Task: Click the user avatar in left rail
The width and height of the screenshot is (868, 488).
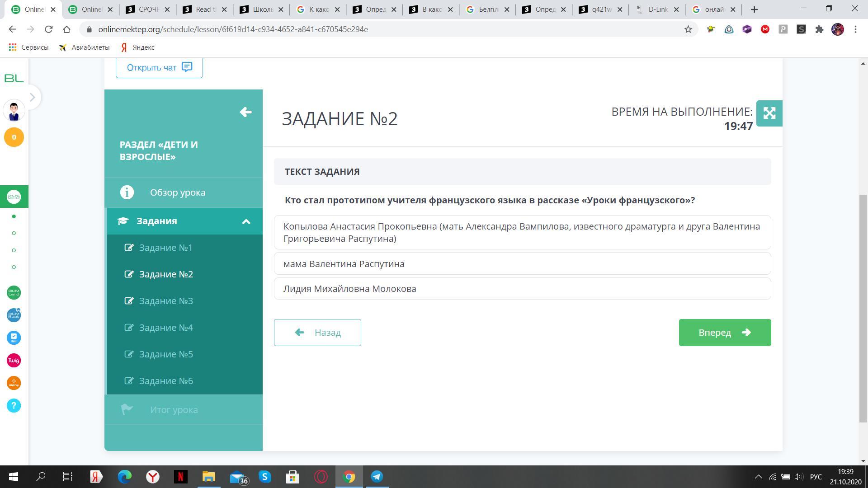Action: (x=14, y=111)
